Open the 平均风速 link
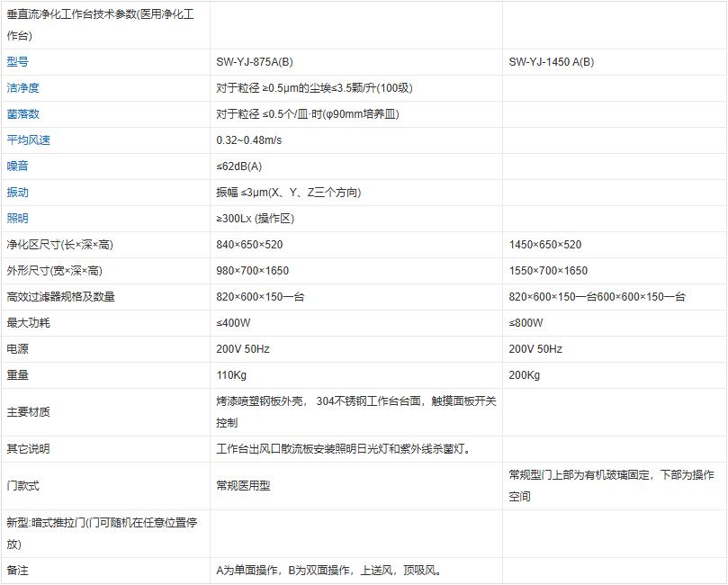Image resolution: width=728 pixels, height=585 pixels. tap(29, 140)
